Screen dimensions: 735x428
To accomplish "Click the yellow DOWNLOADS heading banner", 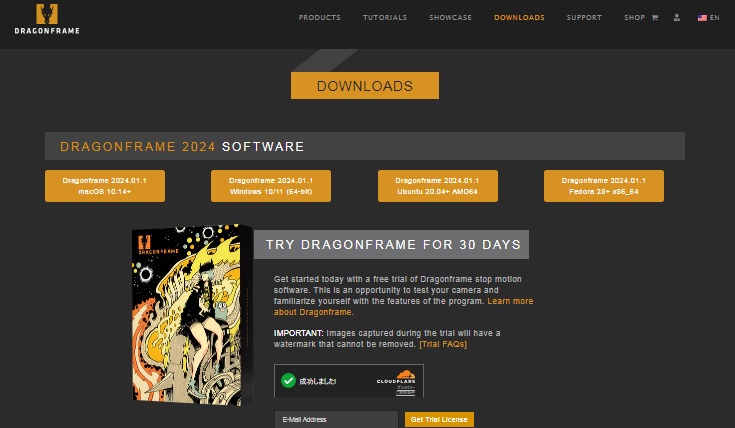I will 365,85.
